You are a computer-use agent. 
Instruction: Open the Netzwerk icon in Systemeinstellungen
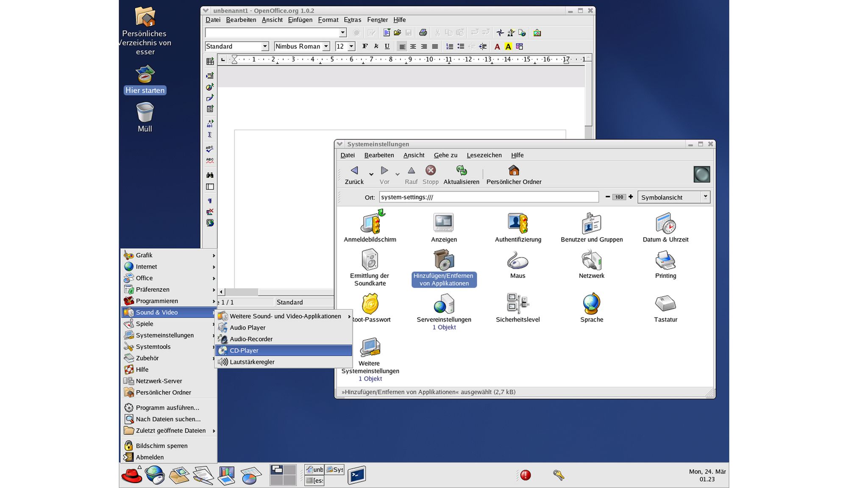(591, 263)
